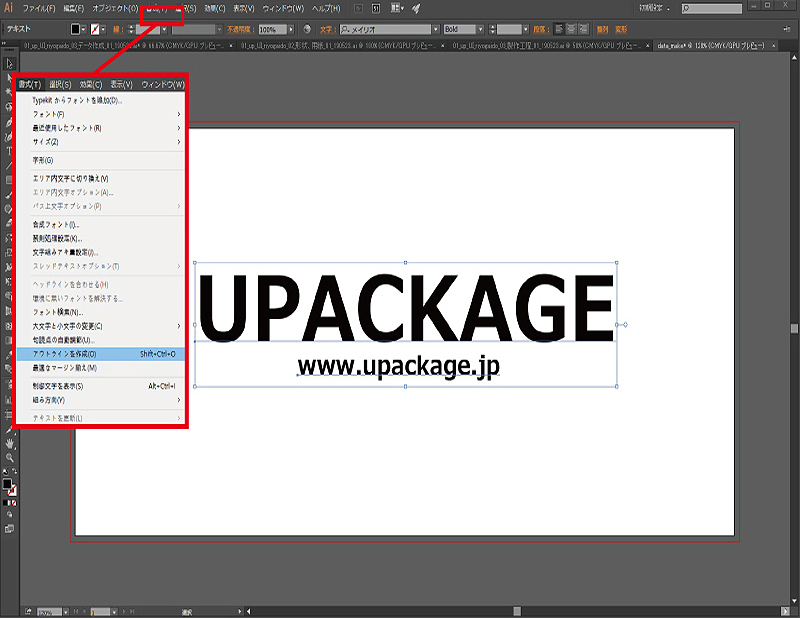Open the 編集(E) menu
Viewport: 800px width, 618px height.
click(x=73, y=8)
